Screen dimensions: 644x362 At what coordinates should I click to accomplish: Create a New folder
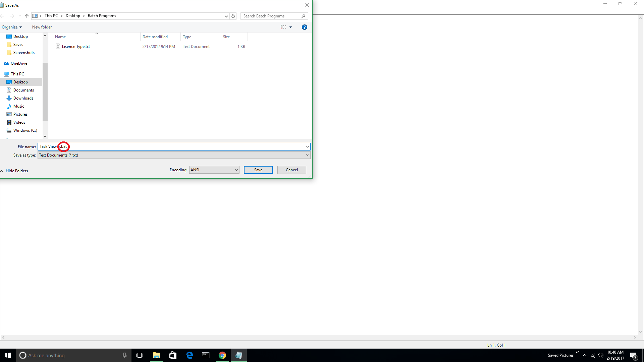point(42,27)
